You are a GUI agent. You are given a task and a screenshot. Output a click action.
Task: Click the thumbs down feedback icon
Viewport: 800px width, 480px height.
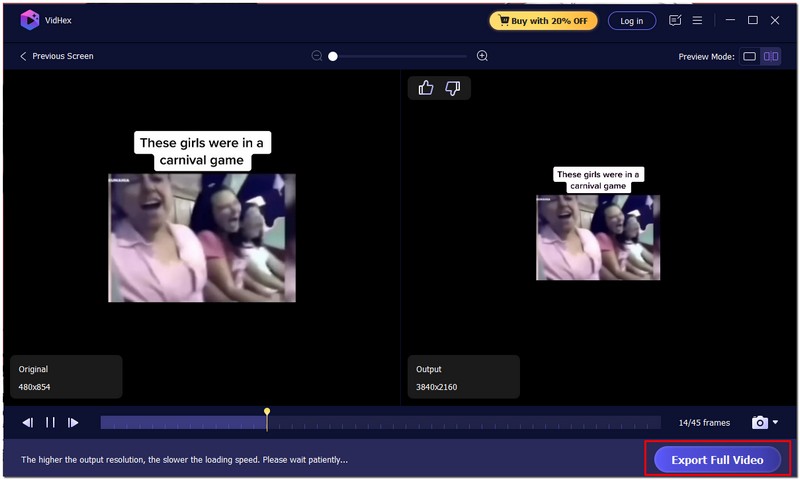pyautogui.click(x=453, y=88)
